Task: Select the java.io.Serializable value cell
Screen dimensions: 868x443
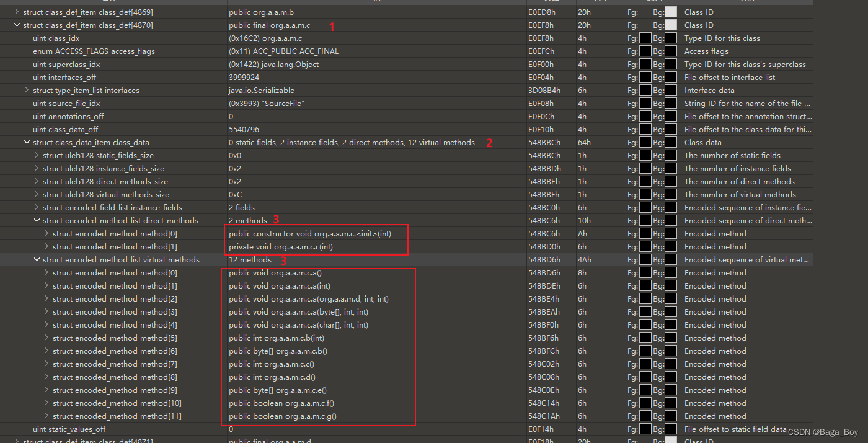Action: coord(260,90)
